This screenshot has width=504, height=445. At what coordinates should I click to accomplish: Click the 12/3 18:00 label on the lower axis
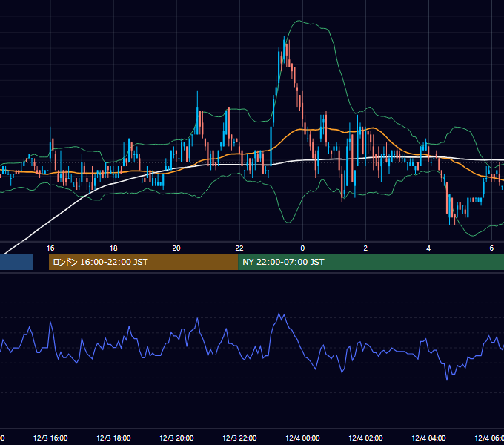click(x=113, y=438)
